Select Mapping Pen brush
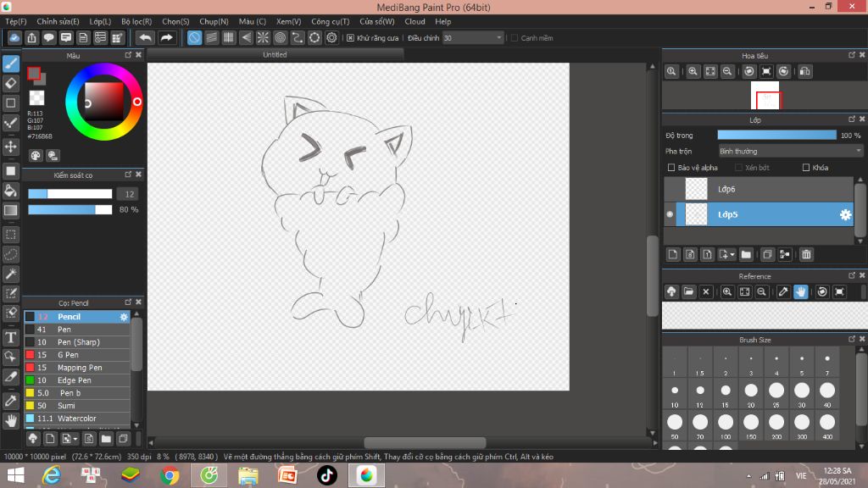Screen dimensions: 868x488 coord(77,368)
